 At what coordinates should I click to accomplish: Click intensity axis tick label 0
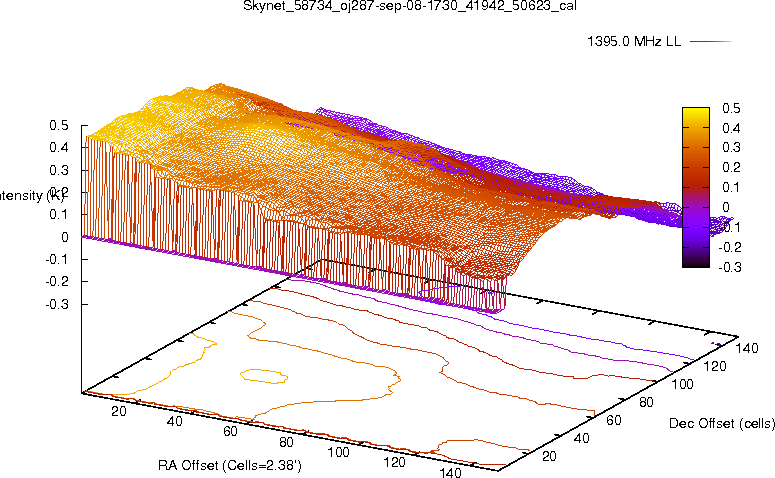65,237
